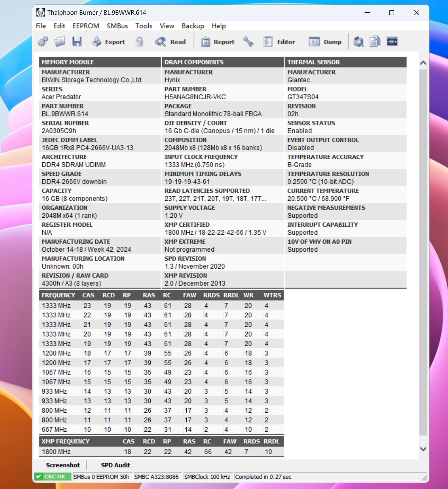Open the Backup menu
This screenshot has height=489, width=448.
193,26
